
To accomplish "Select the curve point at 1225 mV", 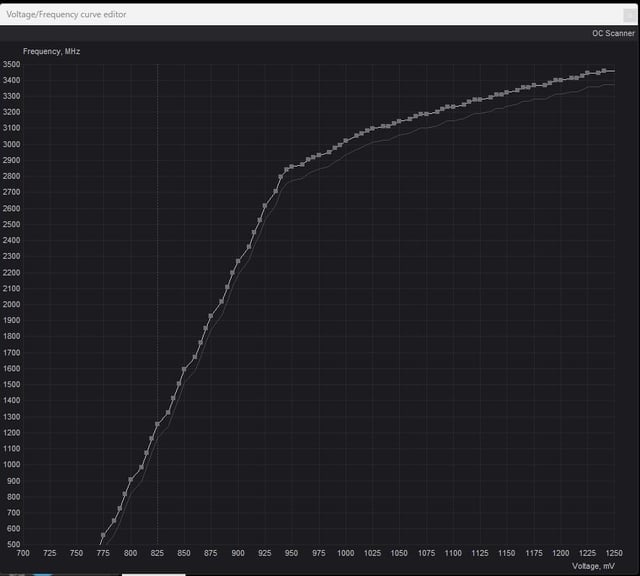I will 587,73.
